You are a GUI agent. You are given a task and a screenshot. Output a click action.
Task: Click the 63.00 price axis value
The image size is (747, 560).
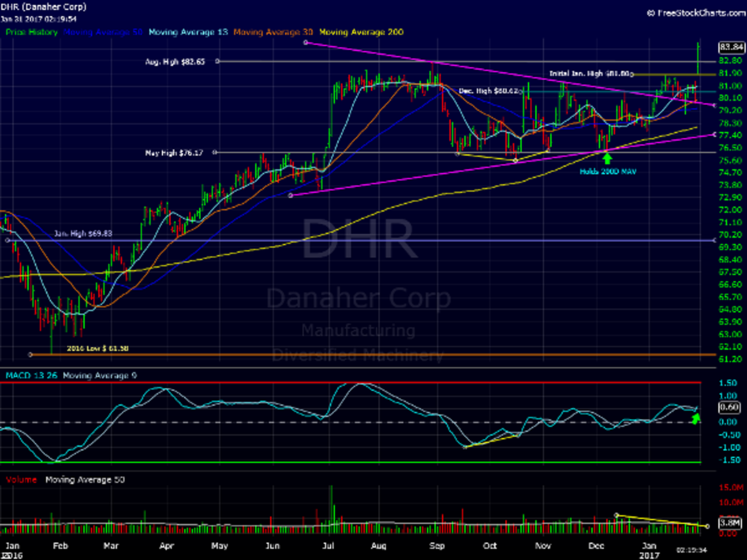(730, 334)
